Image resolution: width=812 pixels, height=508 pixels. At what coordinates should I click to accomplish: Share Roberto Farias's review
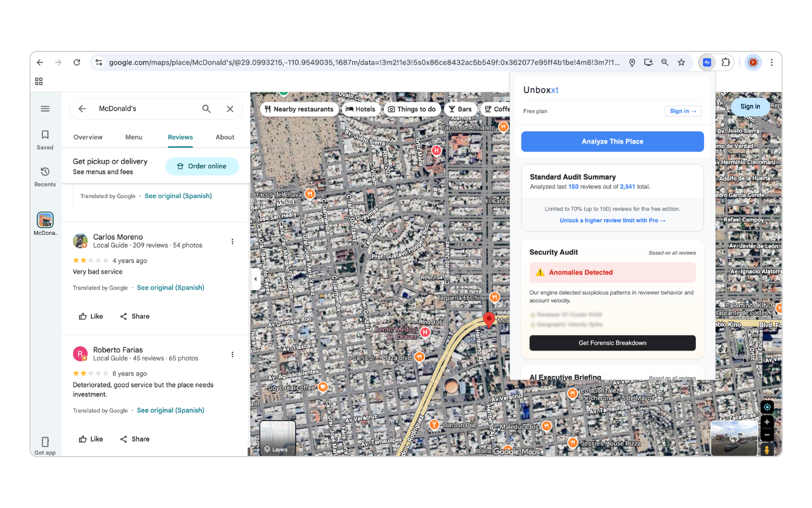click(x=134, y=439)
